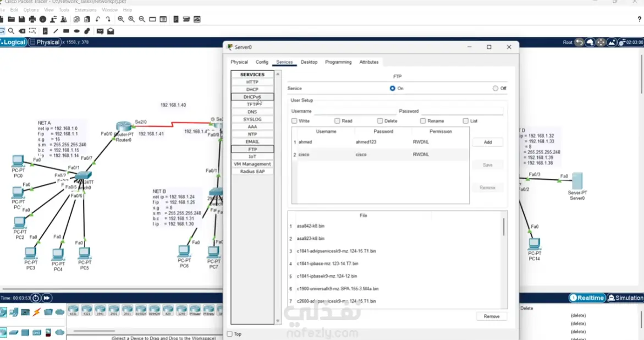Image resolution: width=644 pixels, height=340 pixels.
Task: Click the New Cluster cloud icon
Action: pos(590,42)
